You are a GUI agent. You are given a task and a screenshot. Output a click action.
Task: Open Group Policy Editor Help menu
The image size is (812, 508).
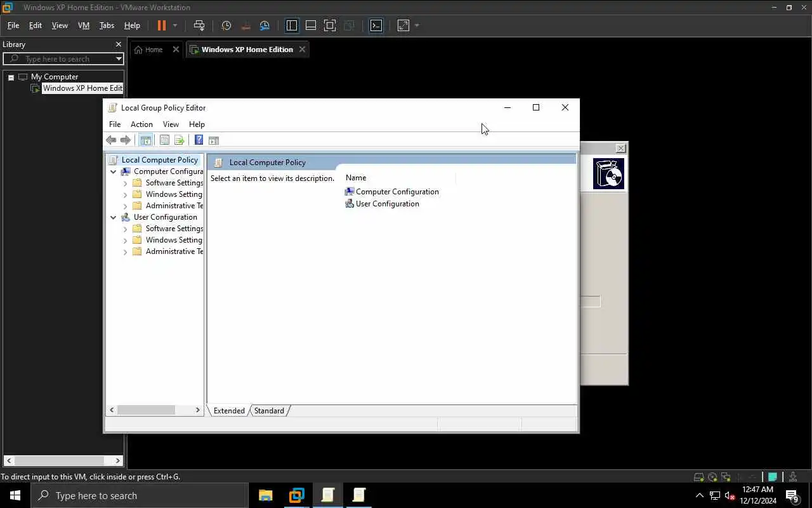point(197,124)
